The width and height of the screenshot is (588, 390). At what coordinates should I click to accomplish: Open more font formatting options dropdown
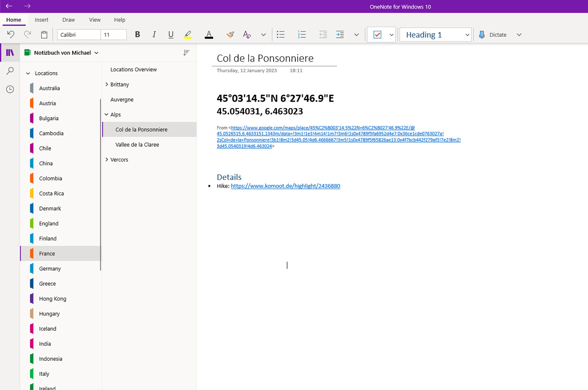point(263,34)
